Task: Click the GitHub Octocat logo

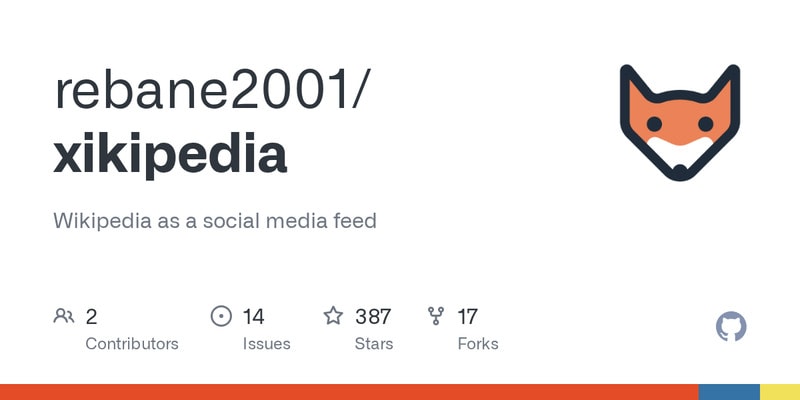Action: click(x=732, y=327)
